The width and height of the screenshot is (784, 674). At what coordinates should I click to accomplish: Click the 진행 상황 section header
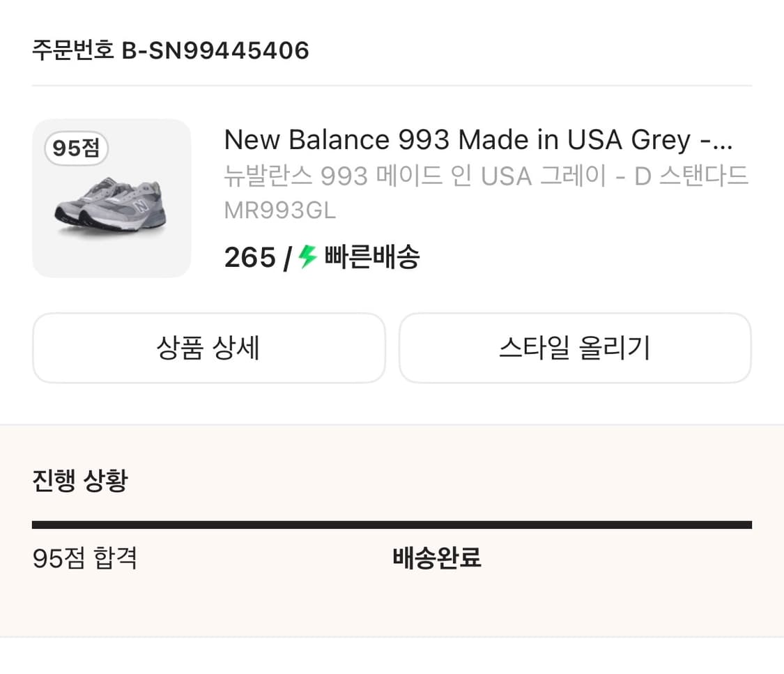coord(79,480)
